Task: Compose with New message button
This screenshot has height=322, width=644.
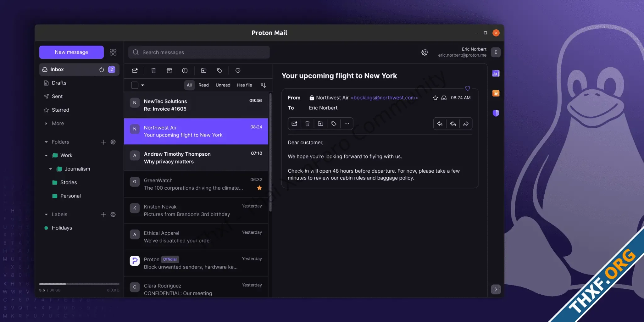Action: [x=71, y=52]
